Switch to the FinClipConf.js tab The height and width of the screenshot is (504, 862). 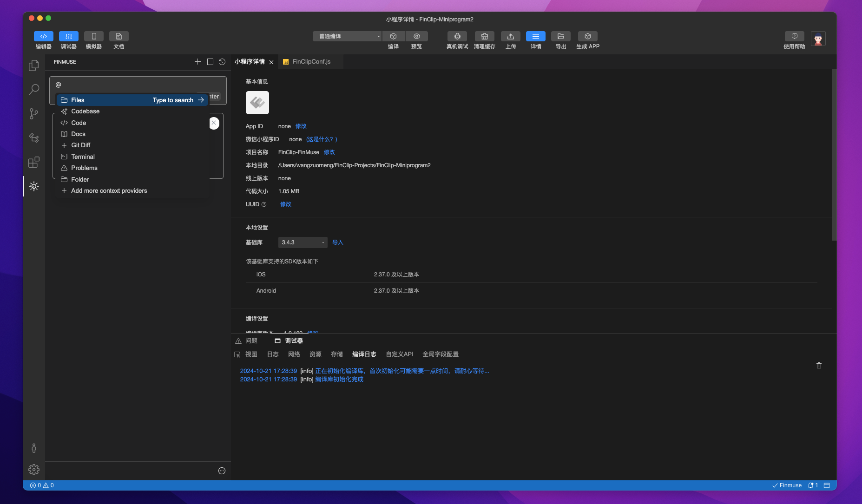311,62
